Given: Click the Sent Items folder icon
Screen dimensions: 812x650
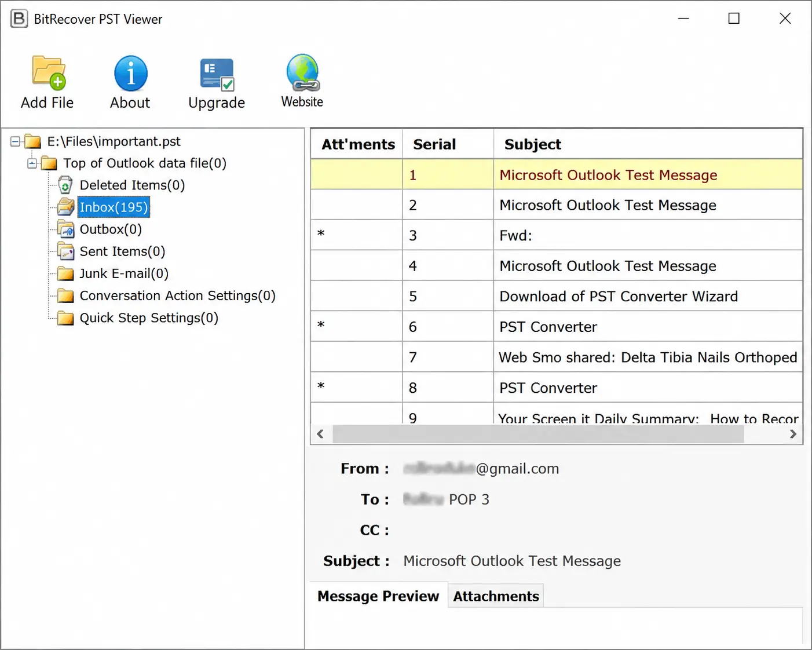Looking at the screenshot, I should pyautogui.click(x=66, y=251).
